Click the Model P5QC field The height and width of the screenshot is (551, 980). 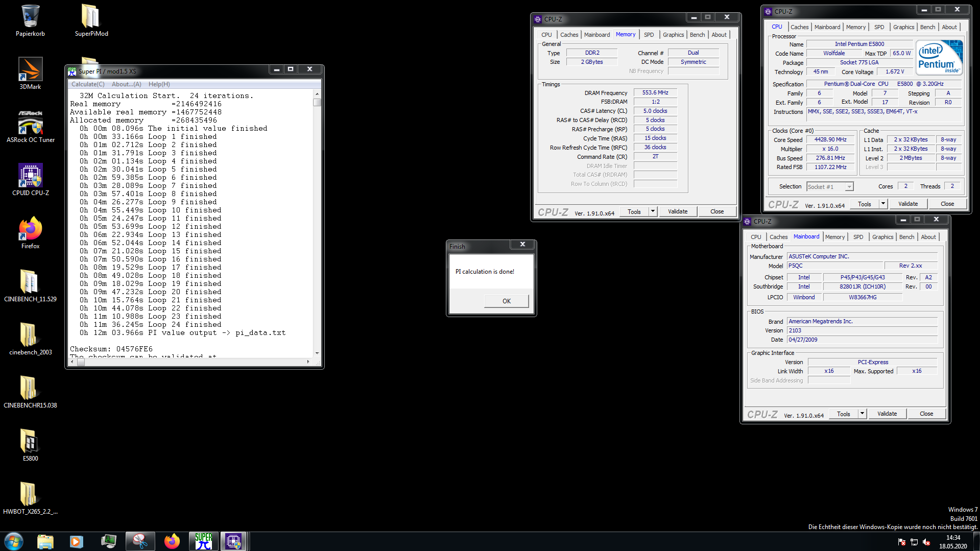tap(834, 266)
